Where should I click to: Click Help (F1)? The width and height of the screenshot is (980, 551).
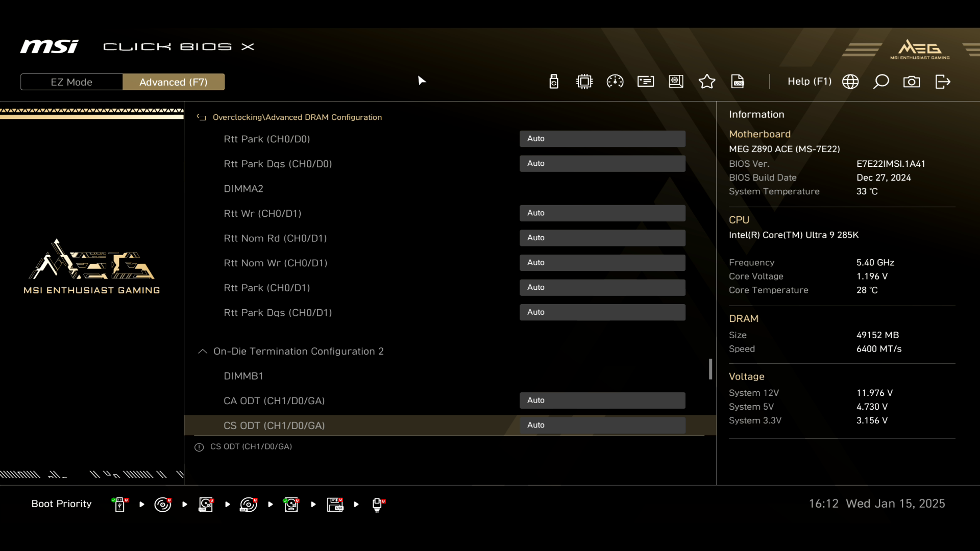[x=809, y=82]
